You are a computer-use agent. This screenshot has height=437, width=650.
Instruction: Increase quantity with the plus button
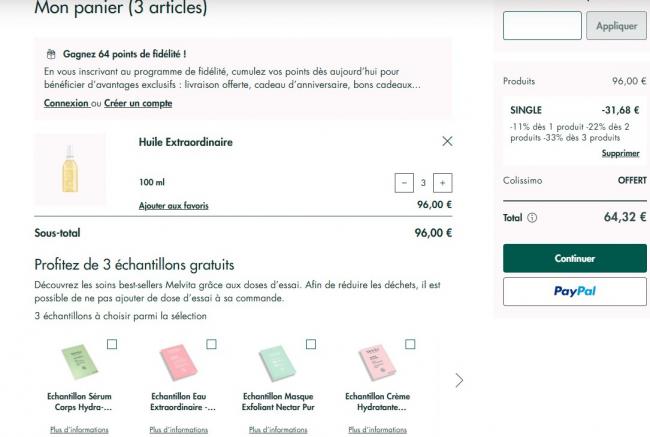tap(442, 183)
